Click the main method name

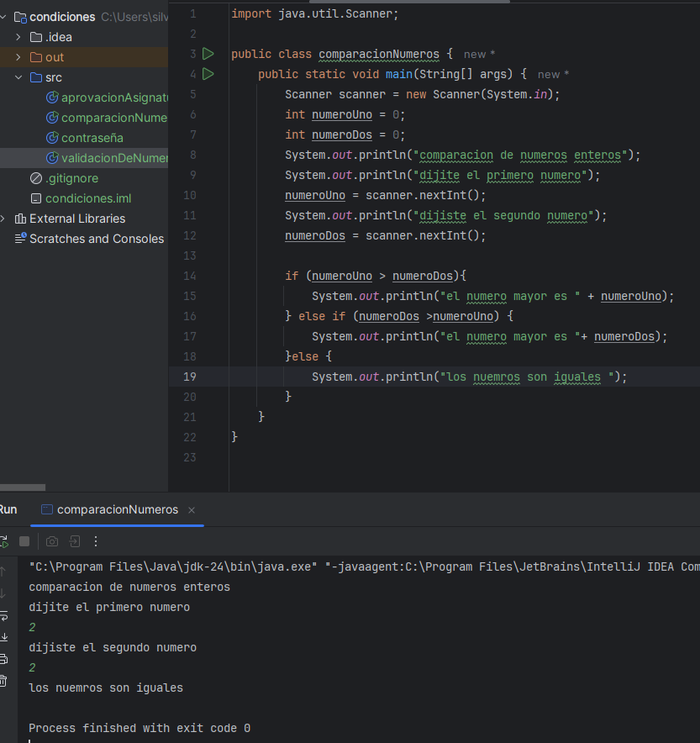click(399, 75)
